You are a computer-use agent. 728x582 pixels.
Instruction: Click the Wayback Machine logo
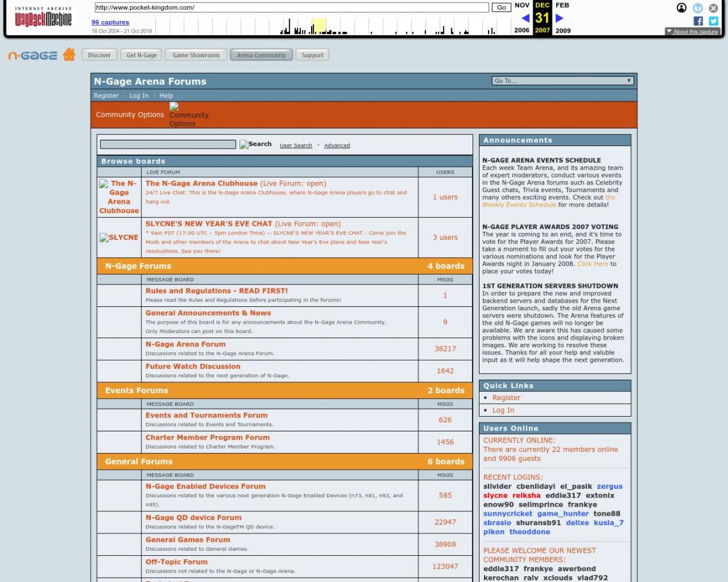click(x=43, y=17)
